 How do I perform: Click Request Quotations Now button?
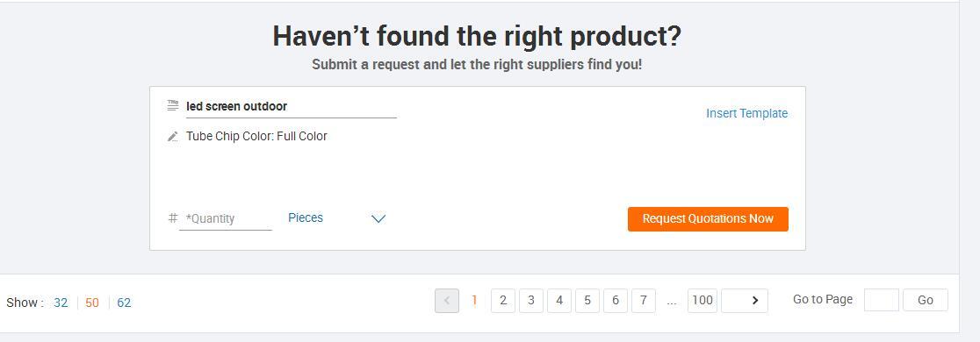click(708, 219)
